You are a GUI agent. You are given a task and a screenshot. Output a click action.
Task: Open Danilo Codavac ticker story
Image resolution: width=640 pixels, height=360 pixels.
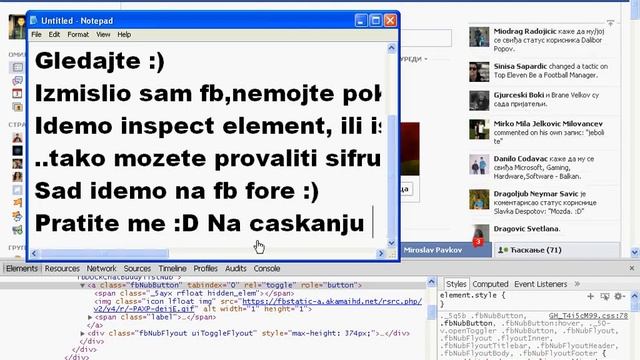pyautogui.click(x=543, y=167)
